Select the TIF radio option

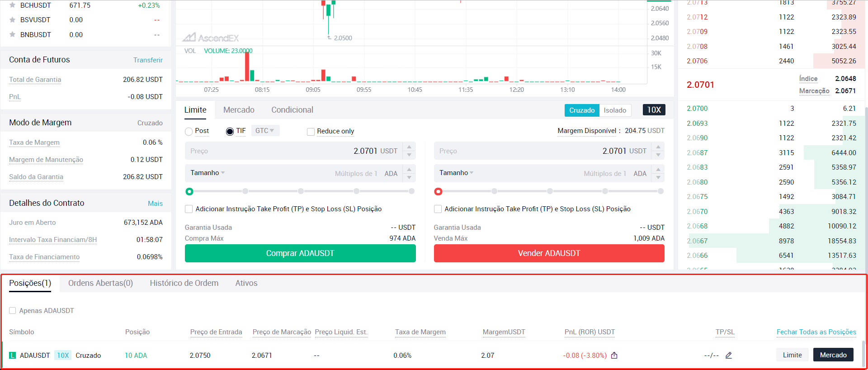[230, 132]
